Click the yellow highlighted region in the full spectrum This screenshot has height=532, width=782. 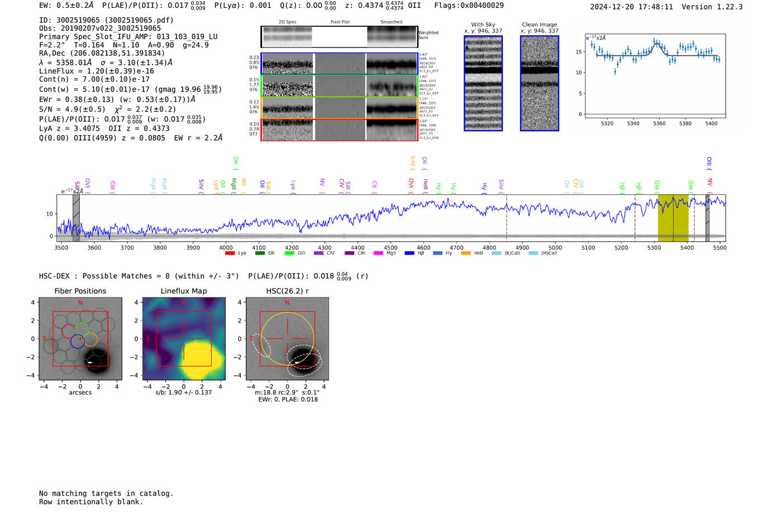[x=673, y=218]
